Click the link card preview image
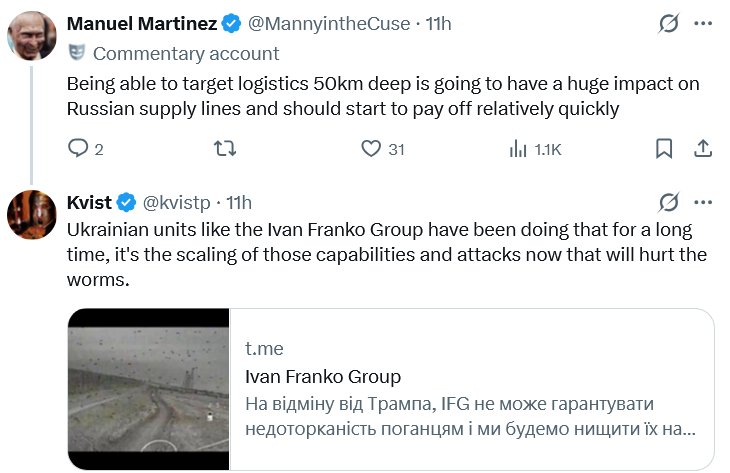 (x=149, y=391)
